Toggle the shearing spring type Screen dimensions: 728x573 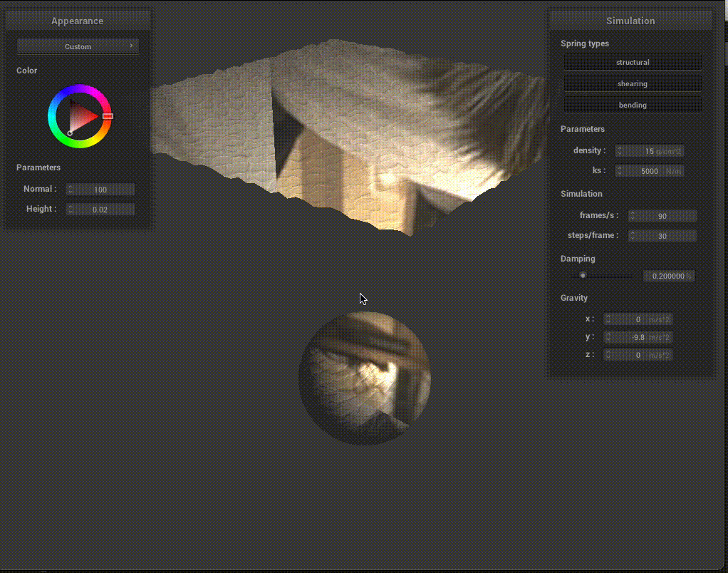(633, 84)
